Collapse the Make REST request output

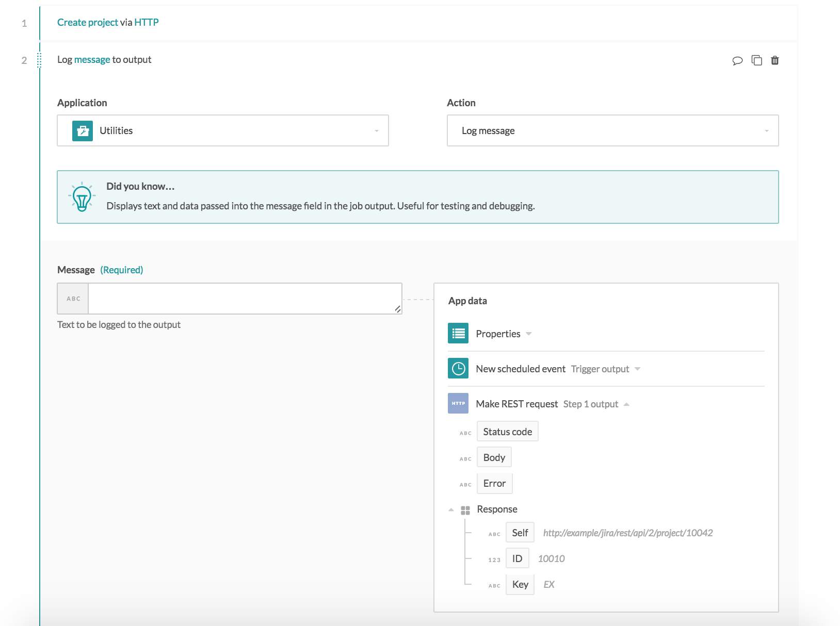pos(626,404)
